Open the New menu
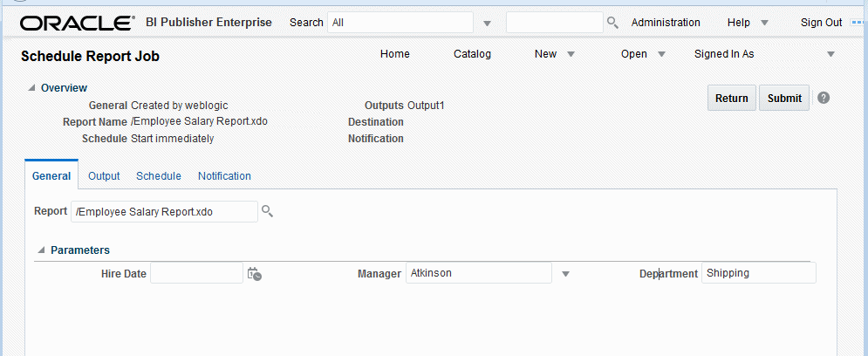868x356 pixels. click(545, 54)
